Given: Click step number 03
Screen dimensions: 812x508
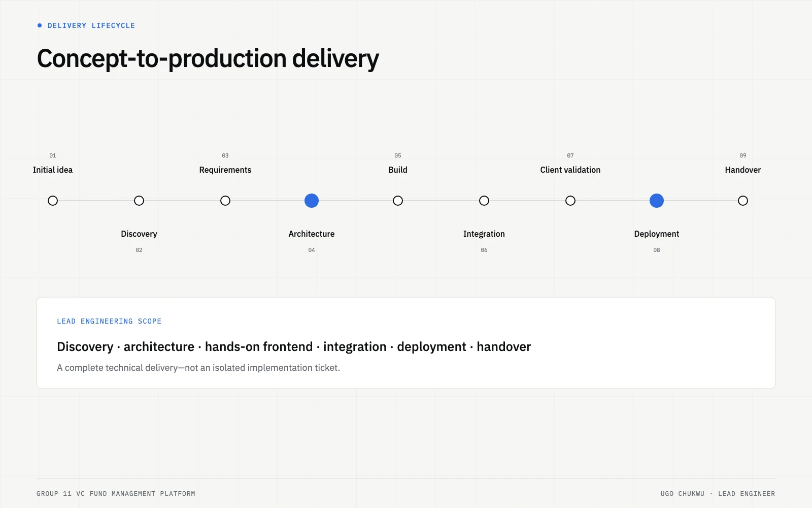Looking at the screenshot, I should [225, 155].
